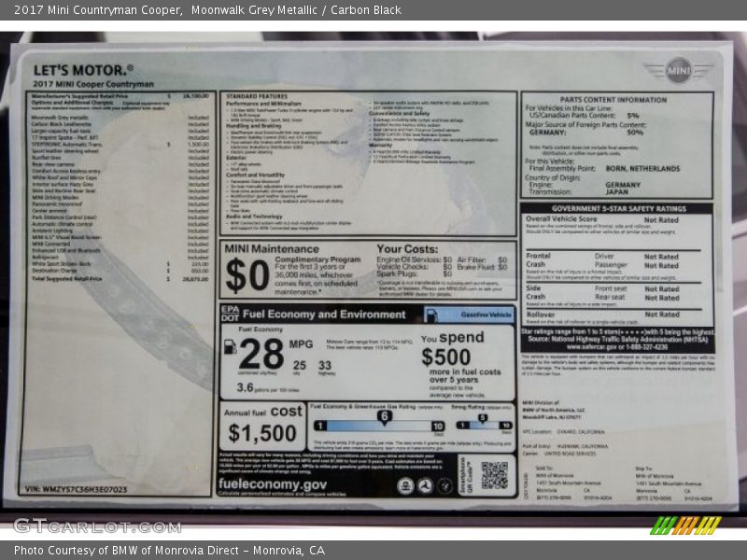Select the '2017 MINI Cooper Countryman' subtitle
Screen dimensions: 747x560
[x=93, y=84]
